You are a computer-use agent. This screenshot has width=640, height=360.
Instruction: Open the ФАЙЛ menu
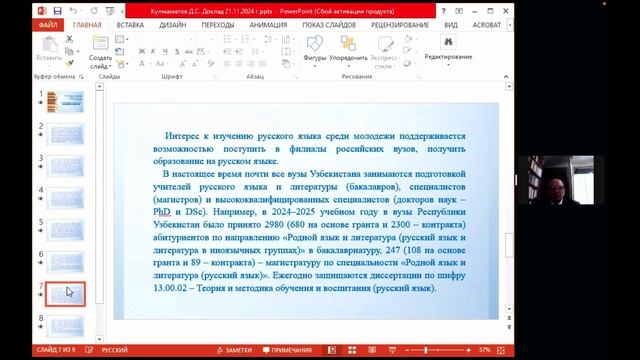tap(48, 25)
